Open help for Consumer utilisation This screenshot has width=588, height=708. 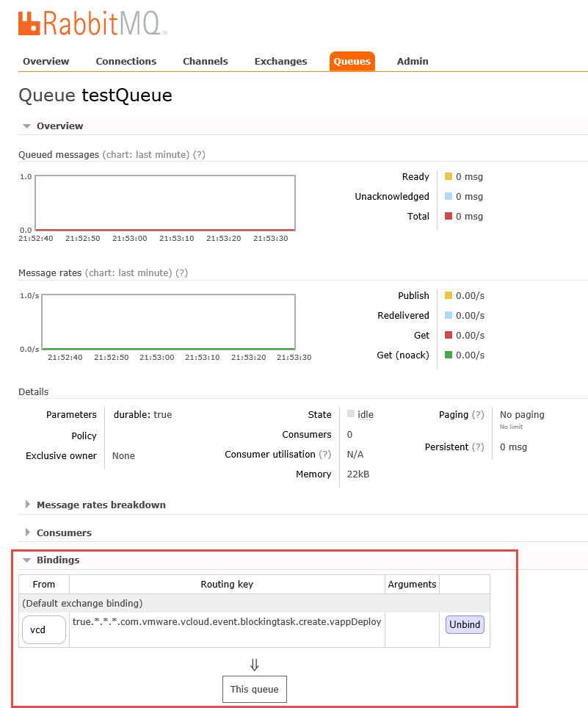pyautogui.click(x=326, y=454)
